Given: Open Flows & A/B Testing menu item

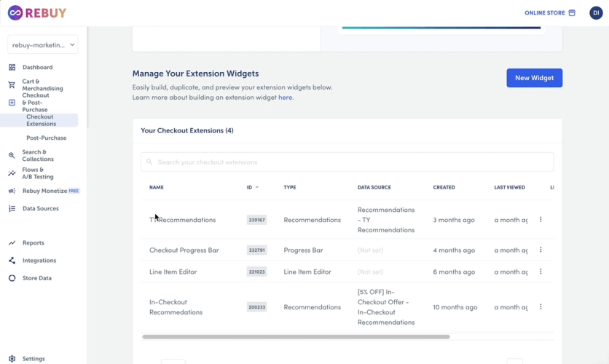Looking at the screenshot, I should click(x=38, y=173).
